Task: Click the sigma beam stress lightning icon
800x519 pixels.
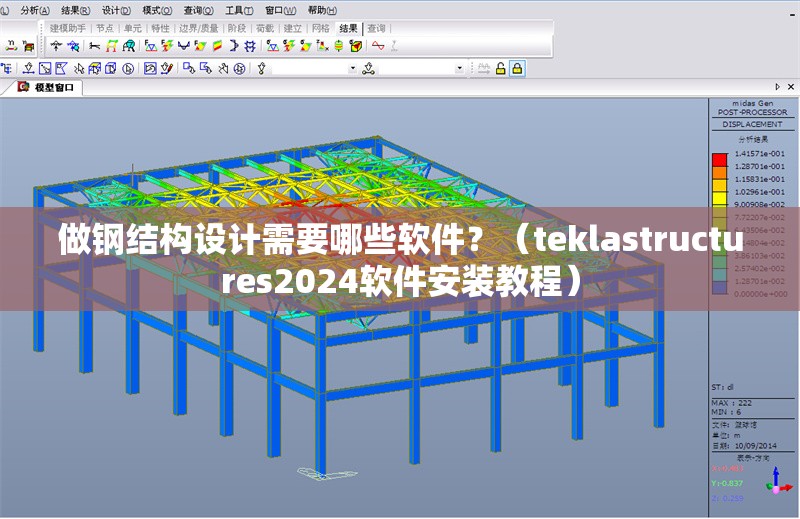Action: (289, 46)
